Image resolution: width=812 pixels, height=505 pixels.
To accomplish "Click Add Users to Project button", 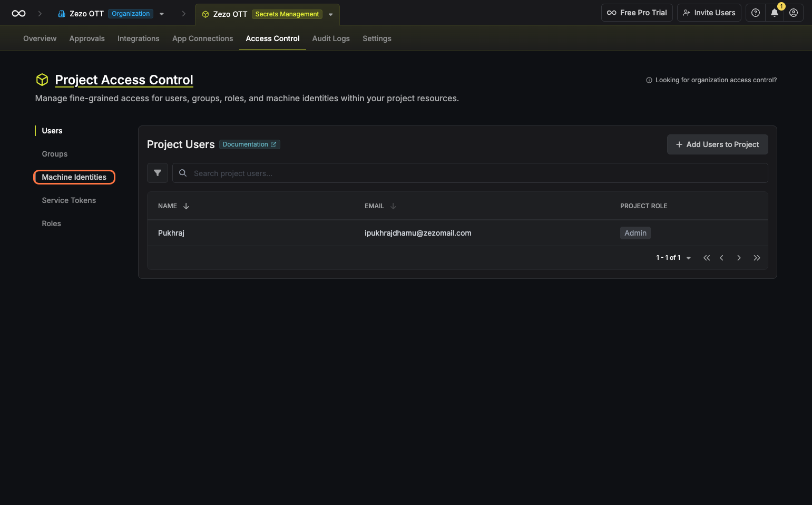I will 717,144.
